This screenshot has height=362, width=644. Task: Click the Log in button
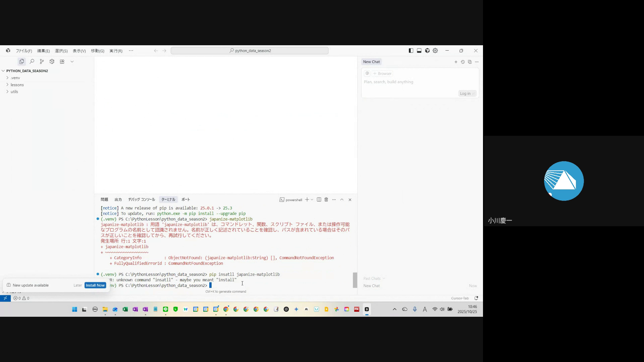pyautogui.click(x=467, y=94)
